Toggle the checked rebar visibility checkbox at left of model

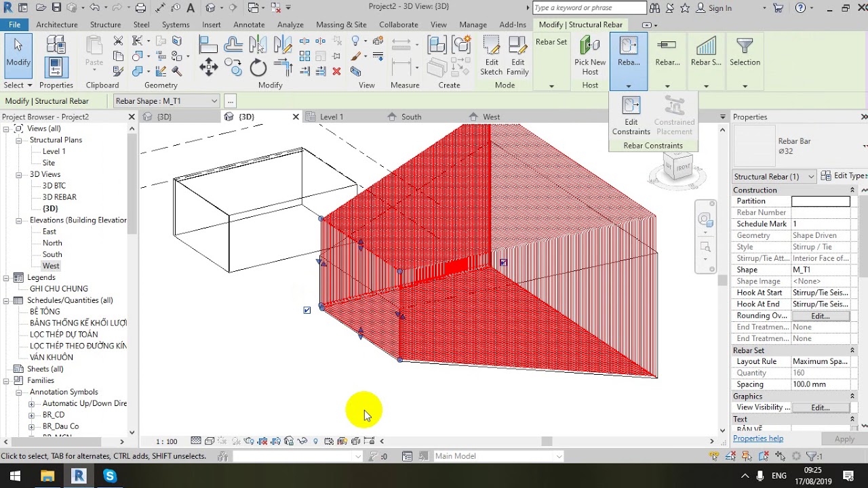click(307, 310)
